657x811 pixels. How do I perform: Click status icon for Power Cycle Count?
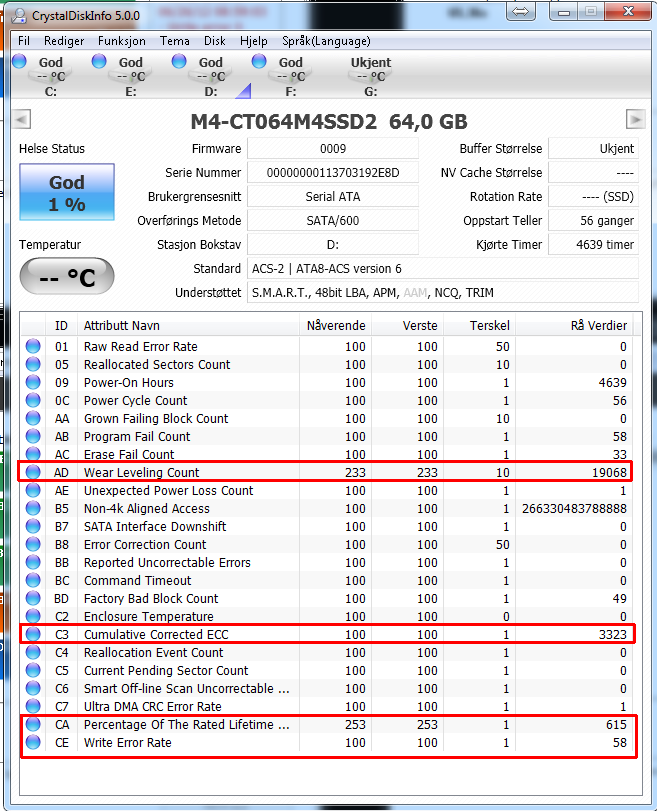click(33, 400)
